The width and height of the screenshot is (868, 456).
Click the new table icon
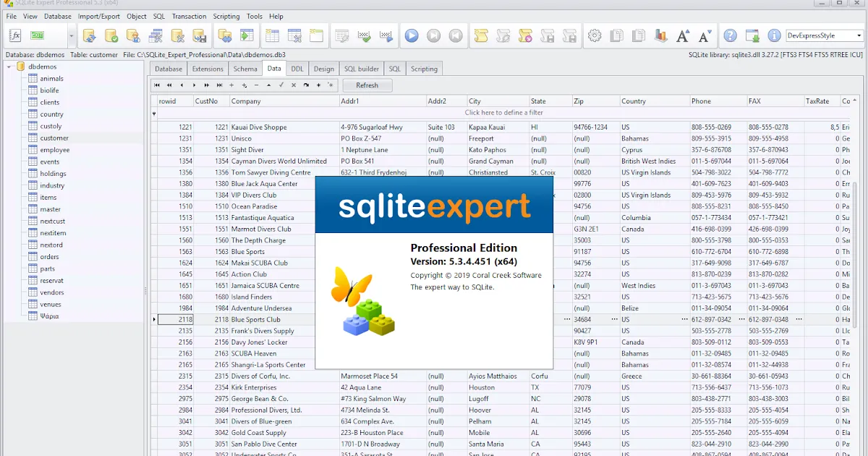pos(272,35)
